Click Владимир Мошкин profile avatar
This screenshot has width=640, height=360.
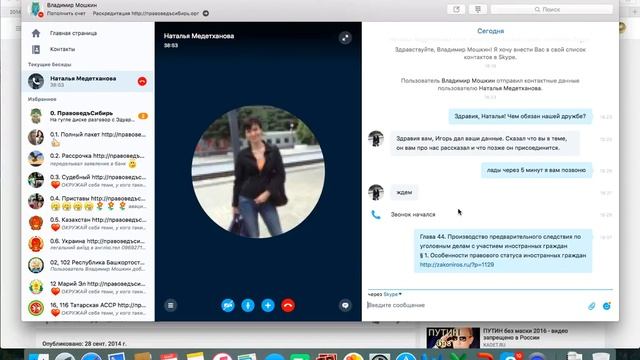pyautogui.click(x=36, y=9)
